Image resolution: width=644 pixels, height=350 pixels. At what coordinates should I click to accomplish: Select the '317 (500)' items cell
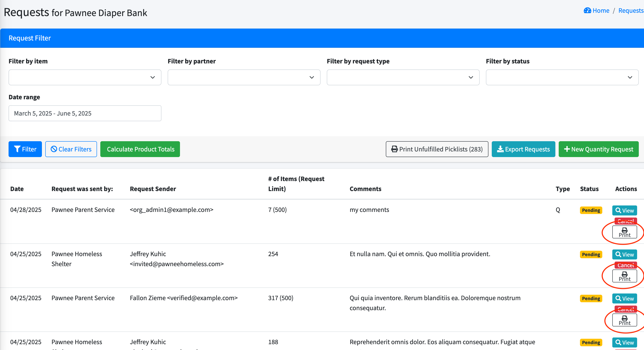280,298
